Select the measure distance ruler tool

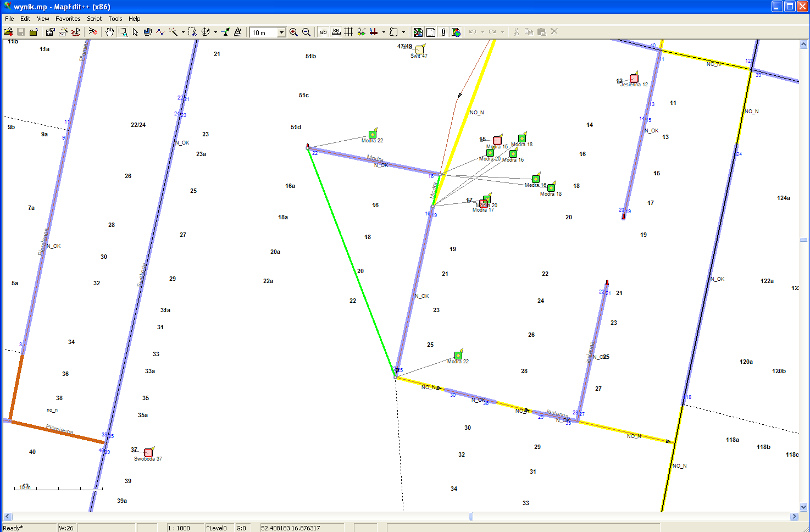[237, 32]
